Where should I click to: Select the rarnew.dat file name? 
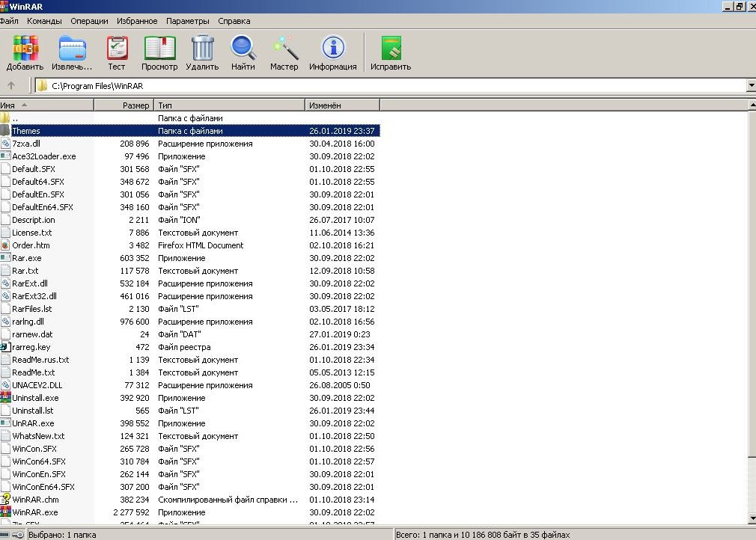(x=32, y=334)
